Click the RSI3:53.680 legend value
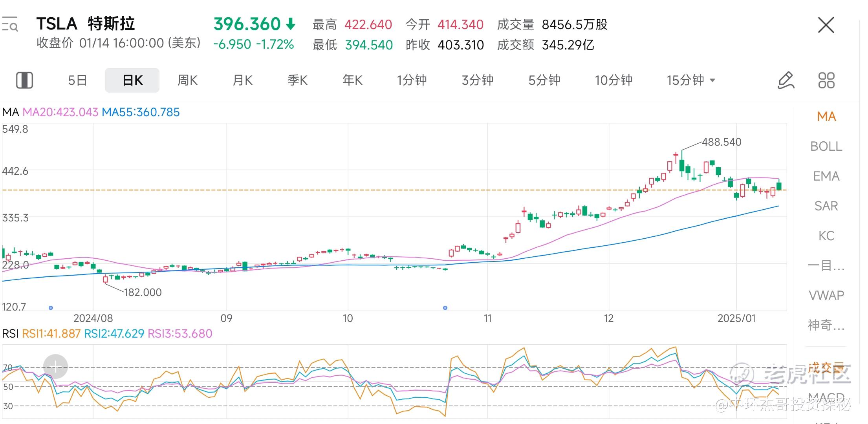The height and width of the screenshot is (424, 868). (x=180, y=334)
